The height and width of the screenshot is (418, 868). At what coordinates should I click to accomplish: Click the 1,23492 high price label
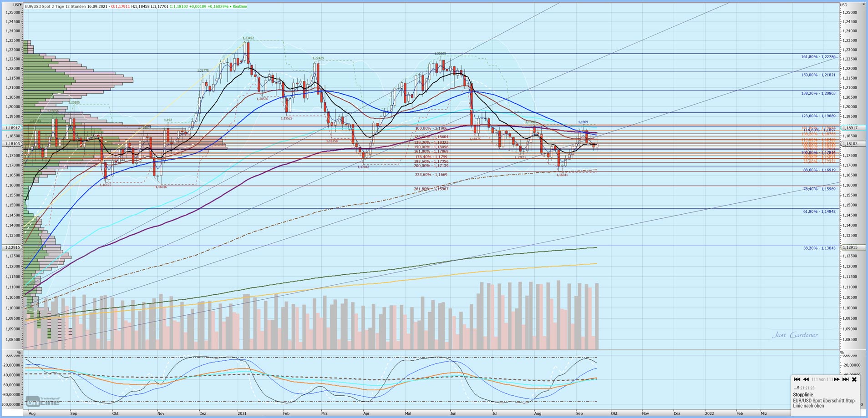[x=248, y=38]
